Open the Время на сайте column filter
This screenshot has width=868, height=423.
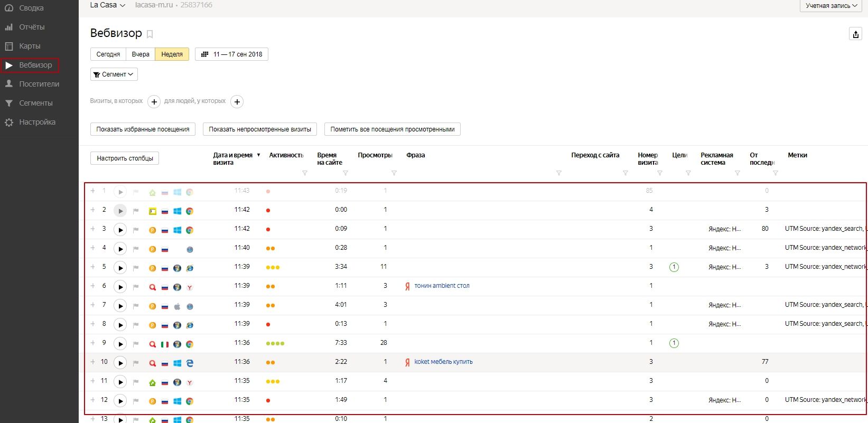[x=346, y=173]
